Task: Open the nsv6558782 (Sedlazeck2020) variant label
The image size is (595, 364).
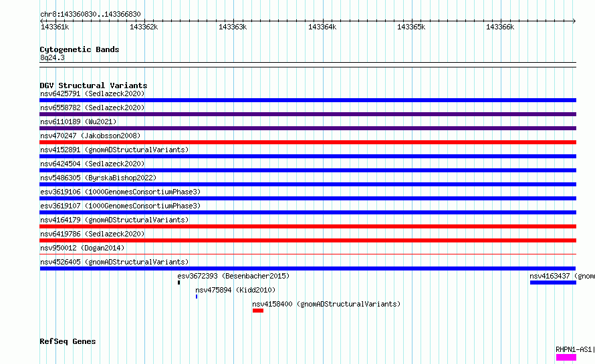Action: click(92, 108)
